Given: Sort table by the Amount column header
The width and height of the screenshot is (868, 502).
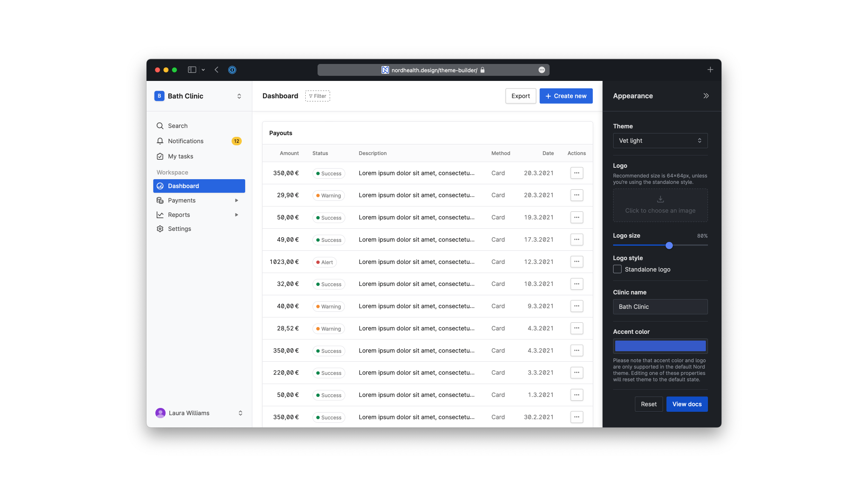Looking at the screenshot, I should pyautogui.click(x=289, y=153).
